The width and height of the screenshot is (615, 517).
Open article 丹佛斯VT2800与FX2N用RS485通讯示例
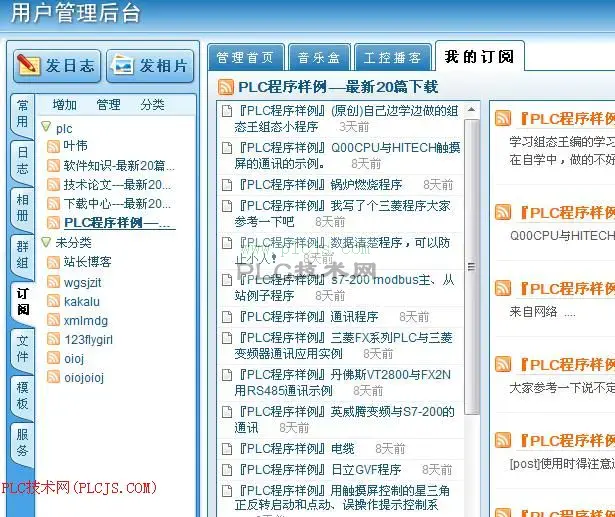(x=342, y=382)
